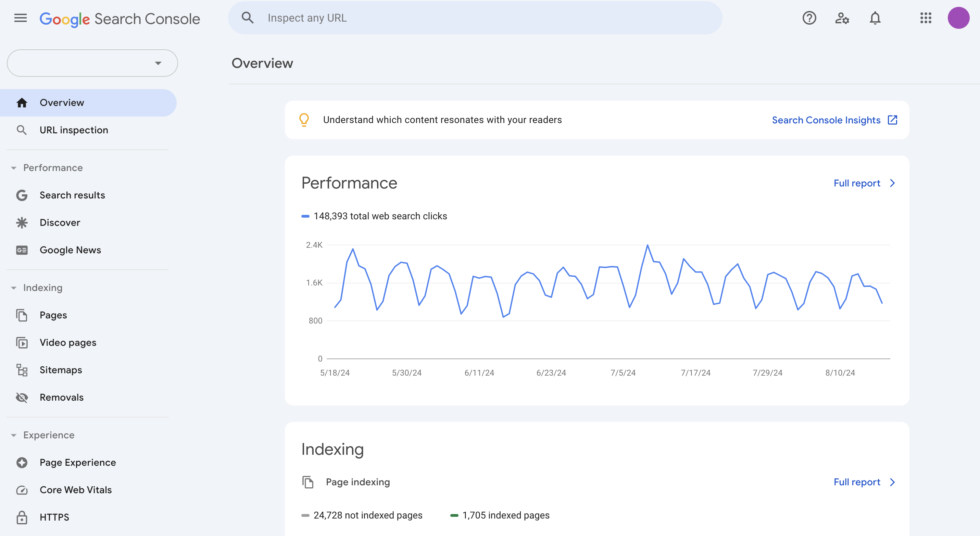
Task: Click the Pages document icon
Action: [22, 315]
